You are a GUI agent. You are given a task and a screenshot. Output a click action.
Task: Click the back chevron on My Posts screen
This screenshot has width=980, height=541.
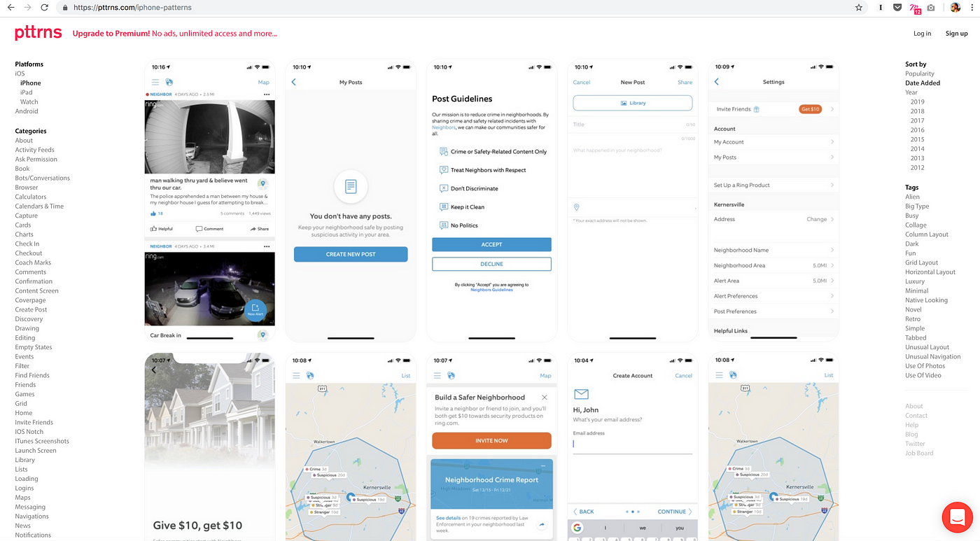[x=293, y=82]
